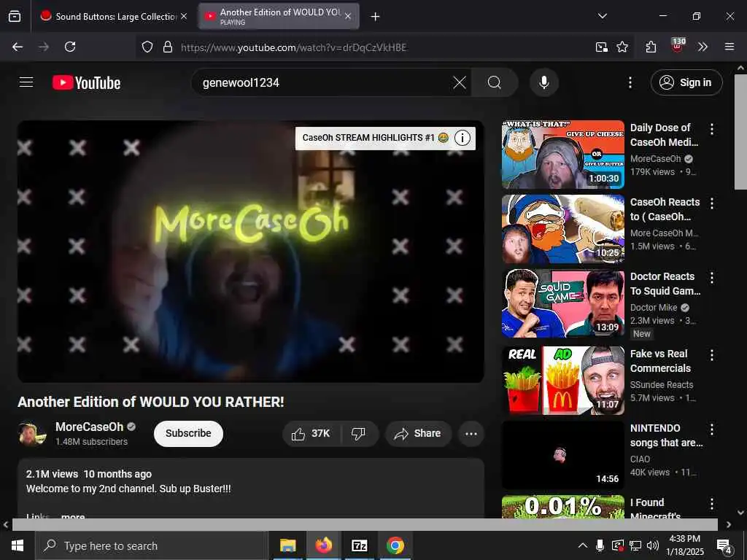
Task: Click the vertical page scrollbar thumb
Action: (740, 131)
